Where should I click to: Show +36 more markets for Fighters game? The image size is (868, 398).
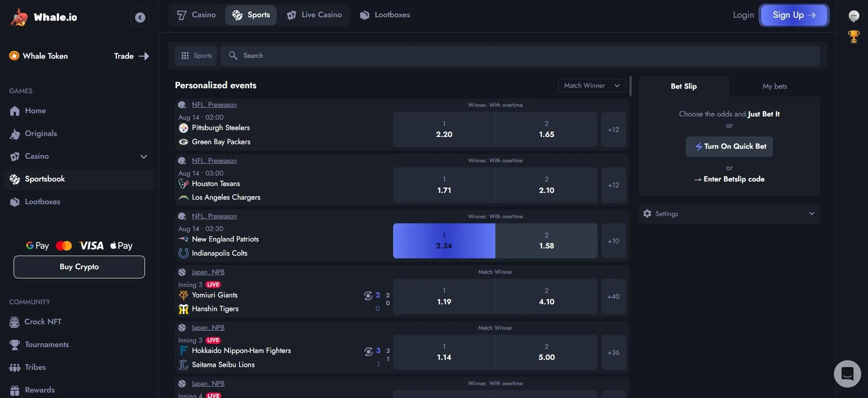point(614,353)
